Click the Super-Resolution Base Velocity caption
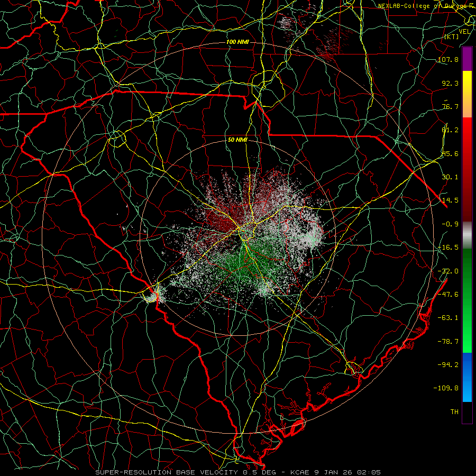The height and width of the screenshot is (476, 476). (238, 472)
